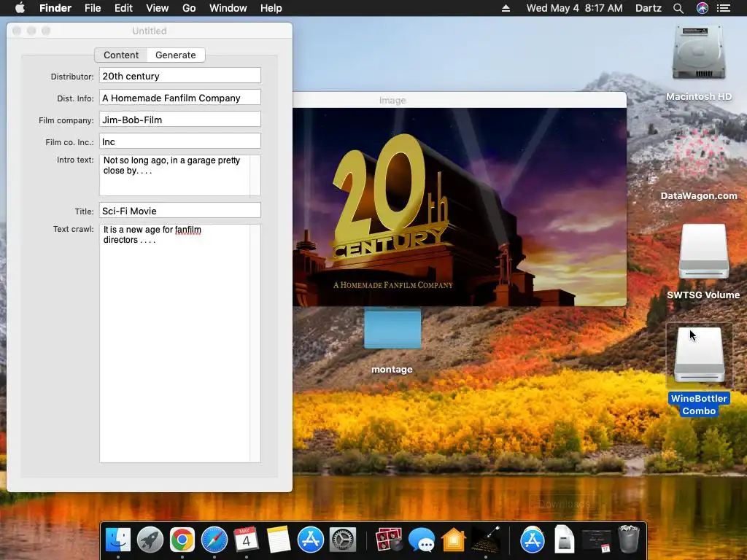Click the Film co. Inc. field

click(180, 141)
